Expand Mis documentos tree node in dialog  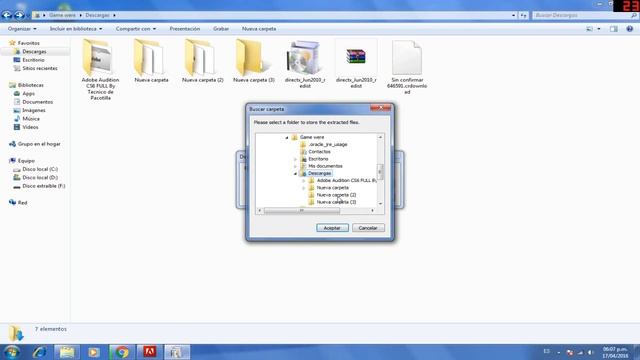pos(296,166)
